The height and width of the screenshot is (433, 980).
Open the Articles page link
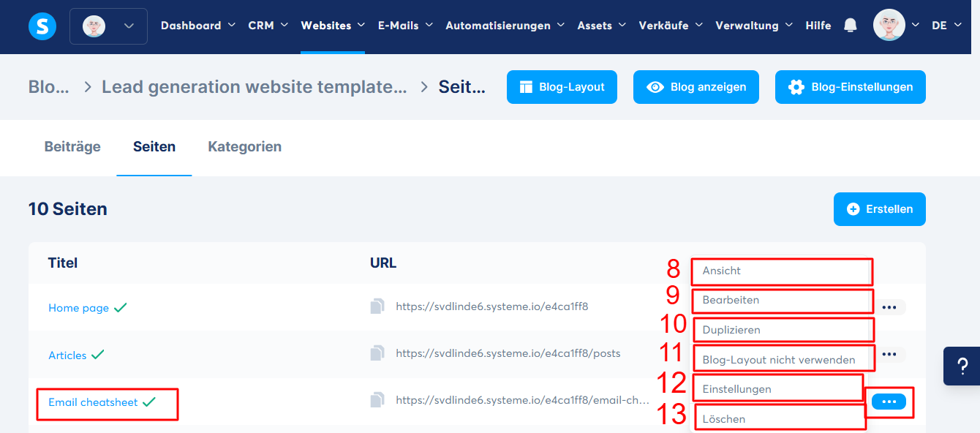point(67,355)
